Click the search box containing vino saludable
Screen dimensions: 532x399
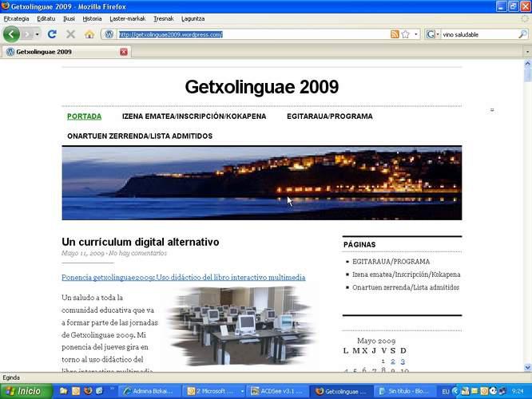pos(479,34)
